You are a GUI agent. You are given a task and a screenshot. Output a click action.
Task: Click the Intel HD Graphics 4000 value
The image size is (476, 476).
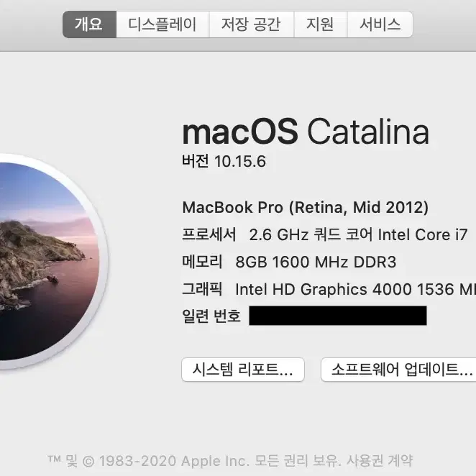356,289
